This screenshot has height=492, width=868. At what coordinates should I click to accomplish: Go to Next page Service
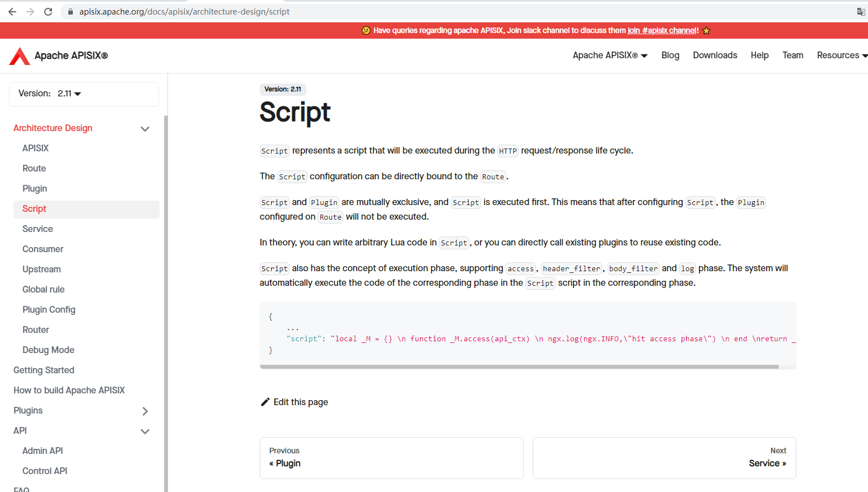click(664, 458)
